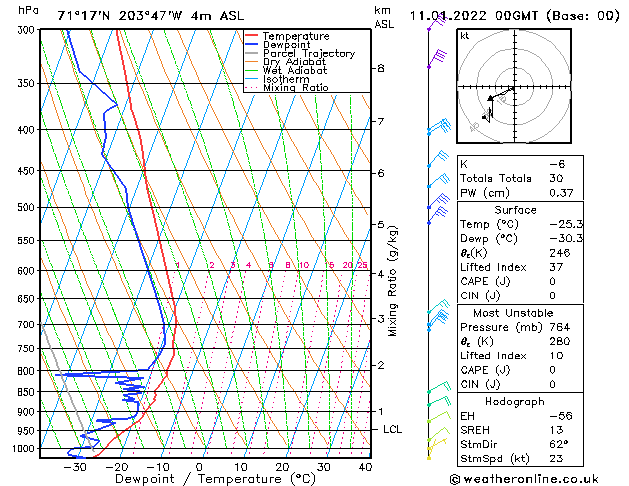Image resolution: width=629 pixels, height=486 pixels.
Task: Select the "Parcel Trajectory" legend label
Action: coord(309,53)
